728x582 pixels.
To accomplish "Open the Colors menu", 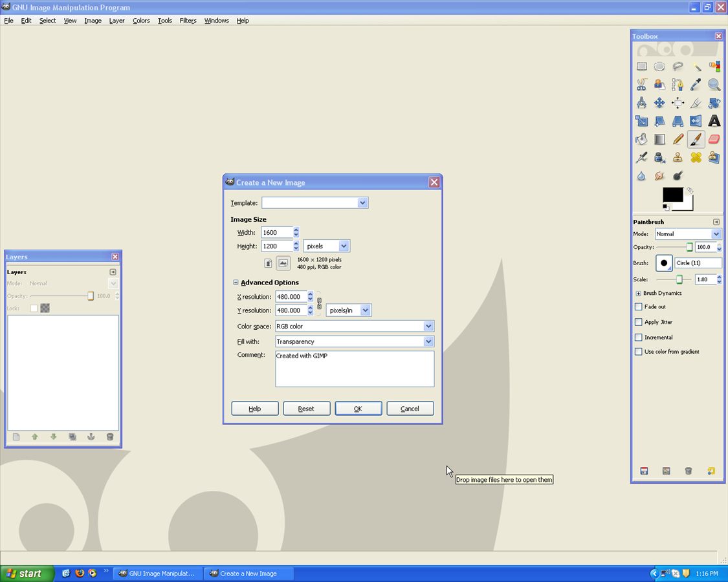I will point(141,21).
